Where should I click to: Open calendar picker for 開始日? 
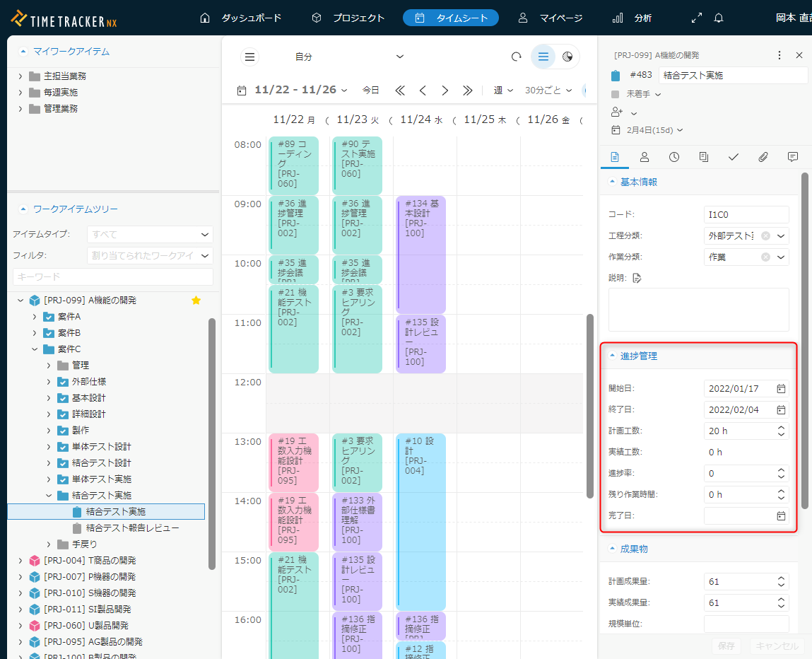pos(781,388)
